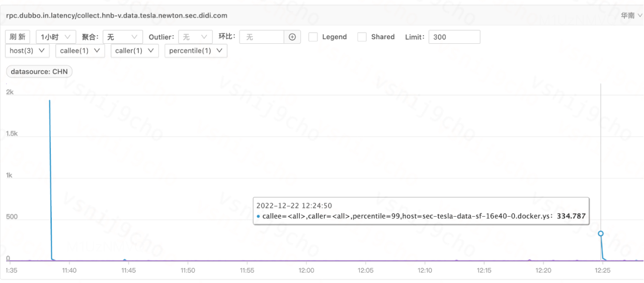
Task: Click the plus icon beside 环比 field
Action: click(292, 37)
